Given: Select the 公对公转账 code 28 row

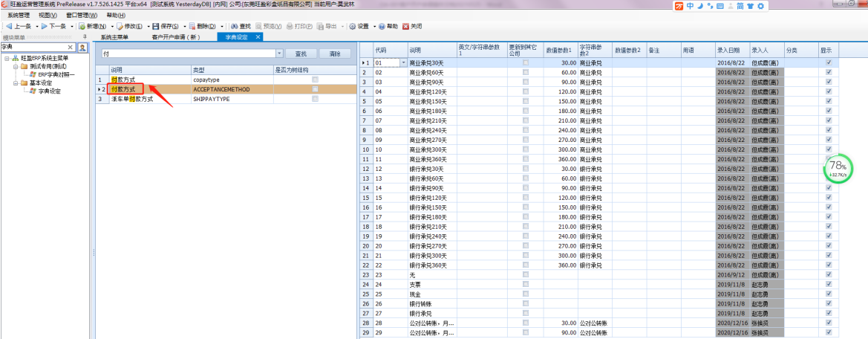Looking at the screenshot, I should (600, 323).
